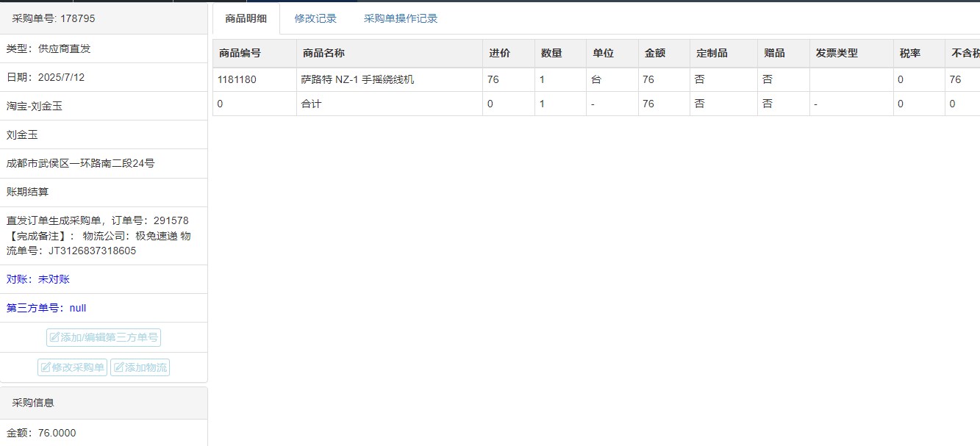Viewport: 980px width, 446px height.
Task: Click the 萨路特 NZ-1 手摇绕线机 product name
Action: (x=357, y=79)
